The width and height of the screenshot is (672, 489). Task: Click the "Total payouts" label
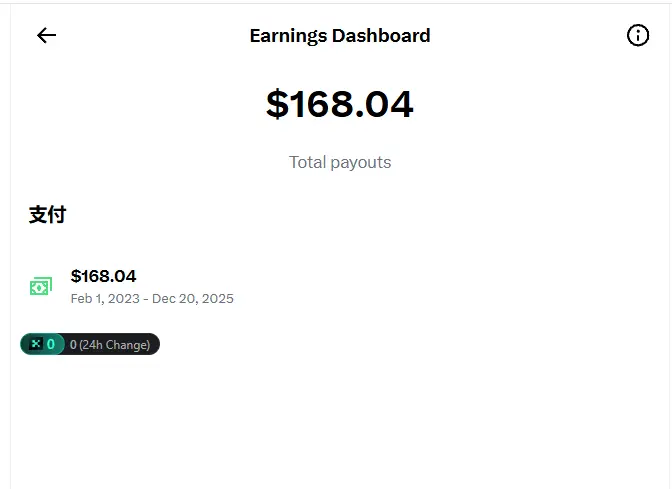tap(339, 162)
